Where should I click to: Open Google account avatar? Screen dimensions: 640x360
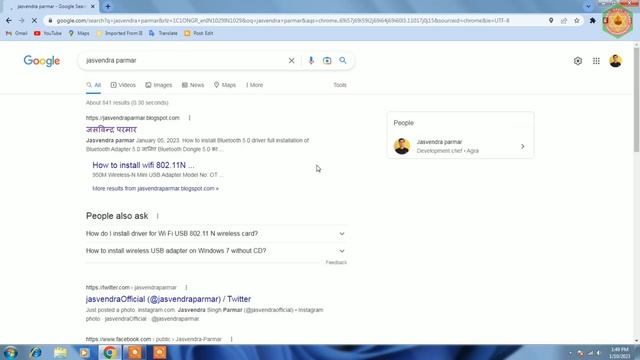616,61
